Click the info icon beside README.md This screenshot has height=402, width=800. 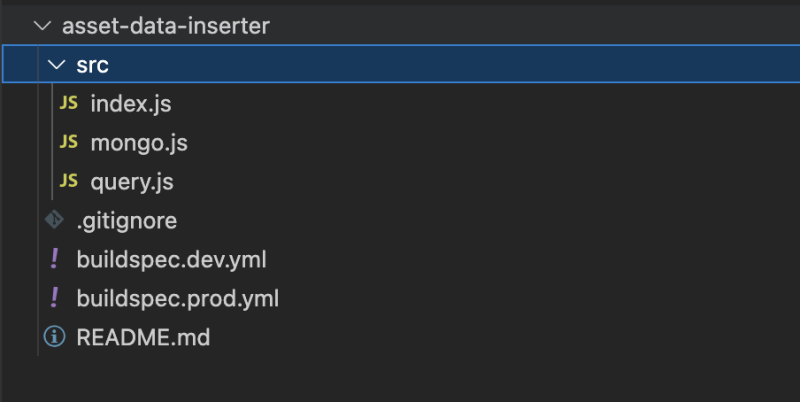coord(54,337)
